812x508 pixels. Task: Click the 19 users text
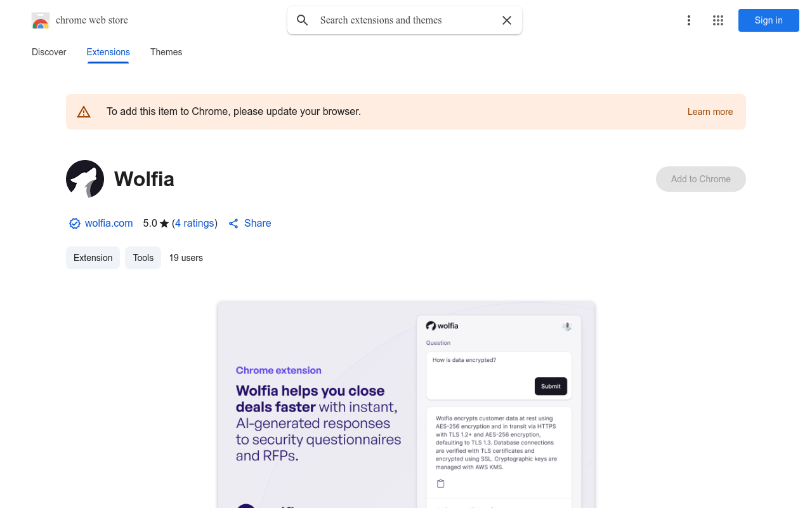point(186,258)
